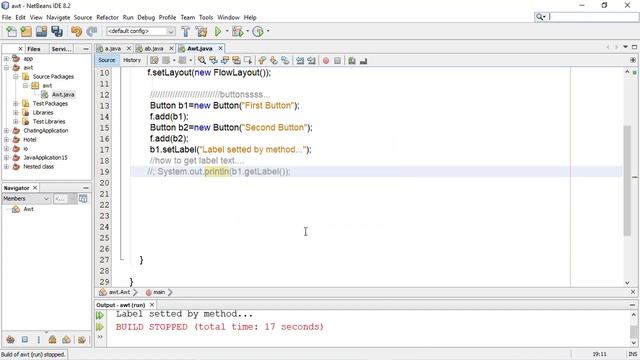The image size is (640, 360).
Task: Switch to the Files tab
Action: (x=34, y=49)
